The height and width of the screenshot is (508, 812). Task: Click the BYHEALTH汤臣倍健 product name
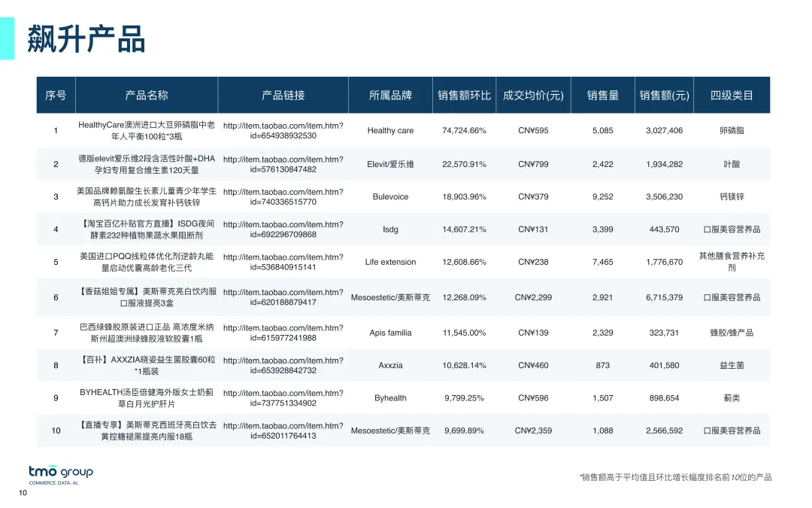coord(147,398)
